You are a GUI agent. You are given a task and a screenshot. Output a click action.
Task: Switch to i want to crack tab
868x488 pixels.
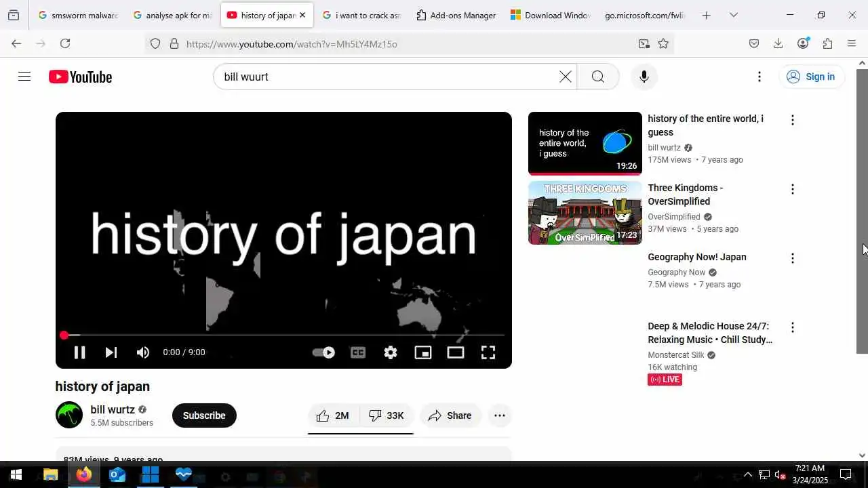pos(361,15)
